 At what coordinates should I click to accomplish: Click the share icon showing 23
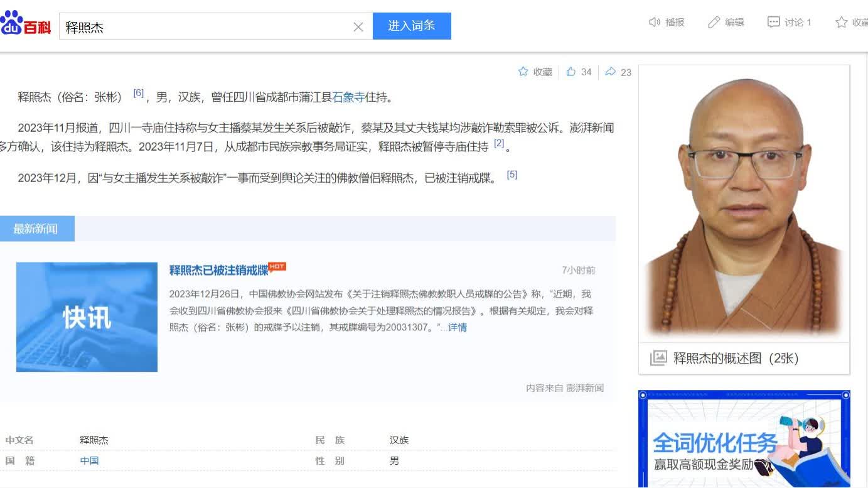pos(611,72)
